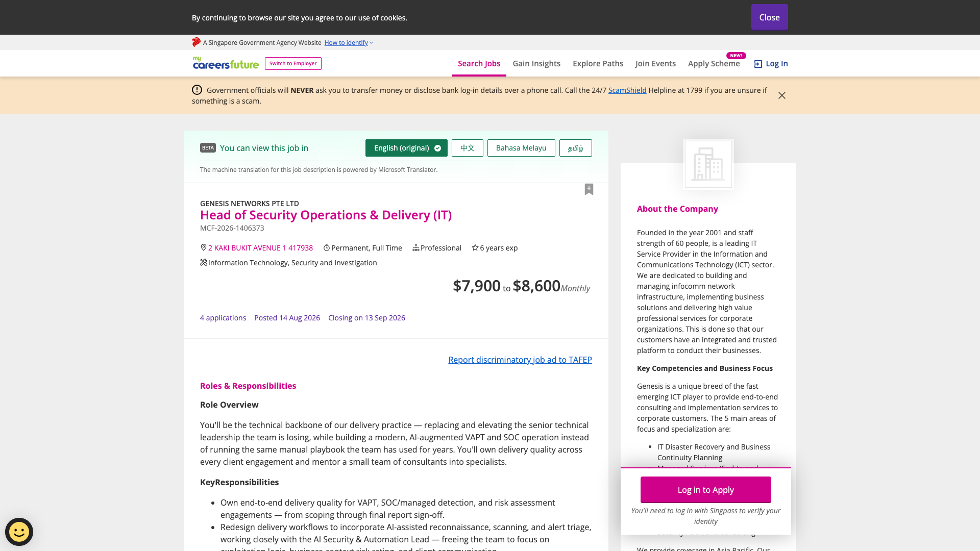Viewport: 980px width, 551px height.
Task: Click Key Competencies and Business Focus heading
Action: coord(705,368)
